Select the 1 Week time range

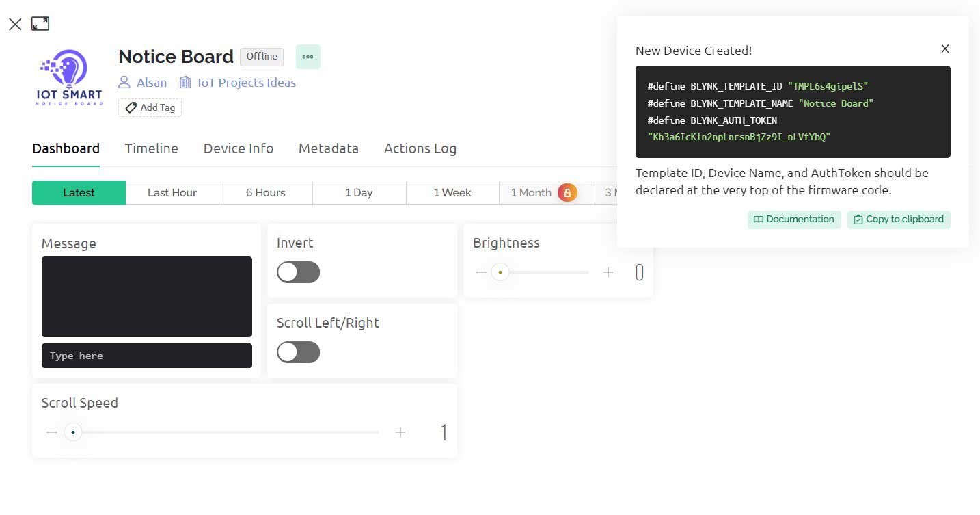coord(452,192)
